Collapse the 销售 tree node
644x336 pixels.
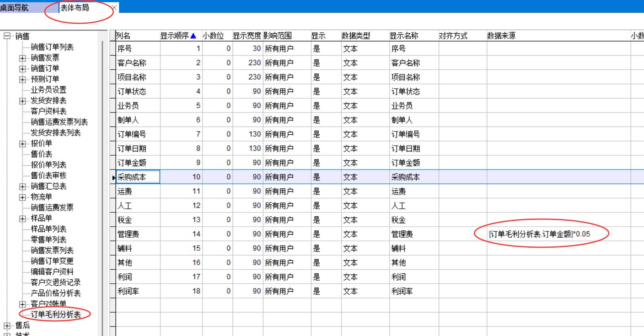(7, 36)
